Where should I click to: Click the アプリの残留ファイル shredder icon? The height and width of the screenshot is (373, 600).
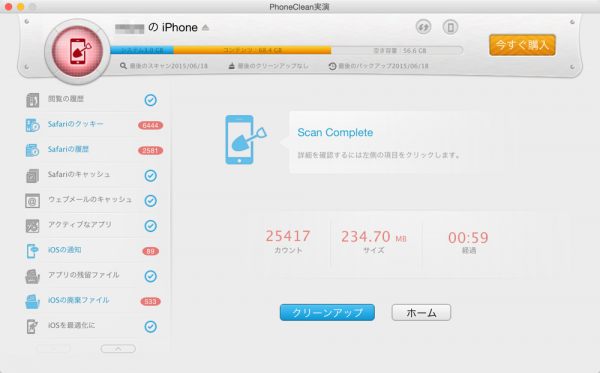pyautogui.click(x=33, y=276)
